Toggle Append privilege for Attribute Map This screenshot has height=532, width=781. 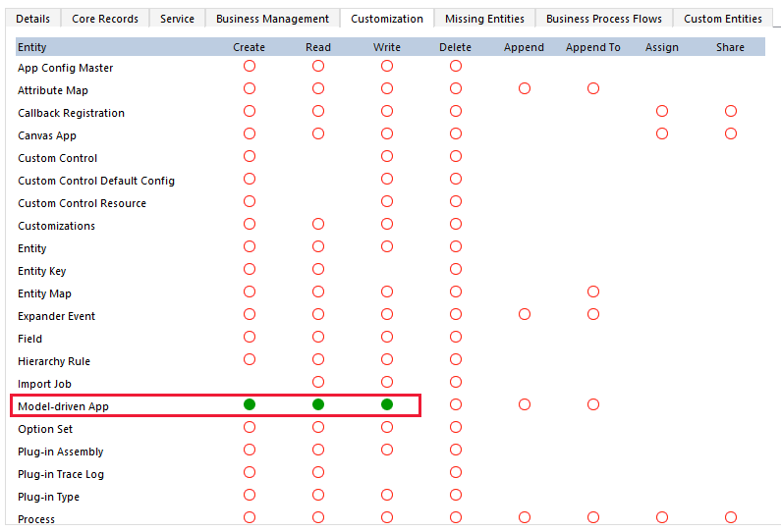[x=525, y=88]
